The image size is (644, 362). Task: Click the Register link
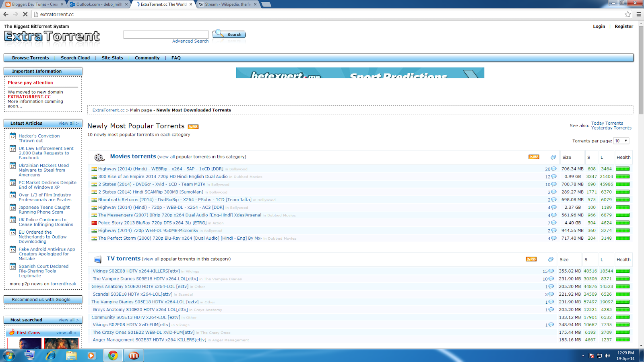624,26
